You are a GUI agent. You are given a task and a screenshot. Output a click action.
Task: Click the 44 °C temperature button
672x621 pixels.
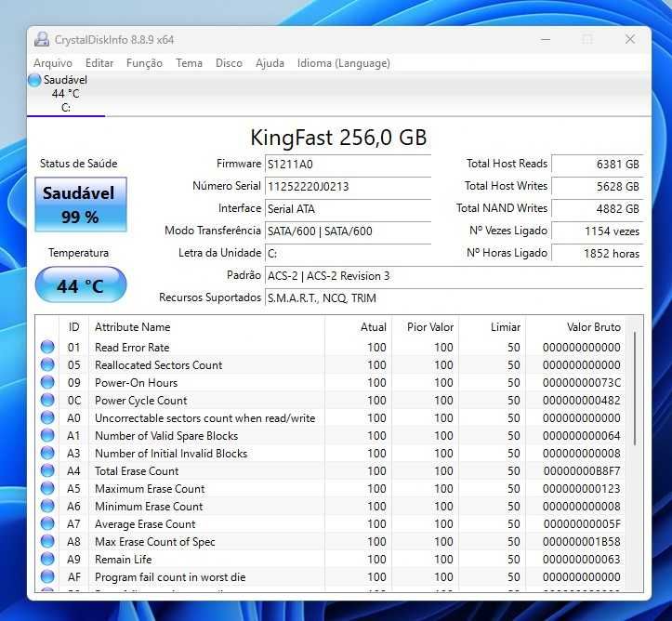(x=81, y=285)
